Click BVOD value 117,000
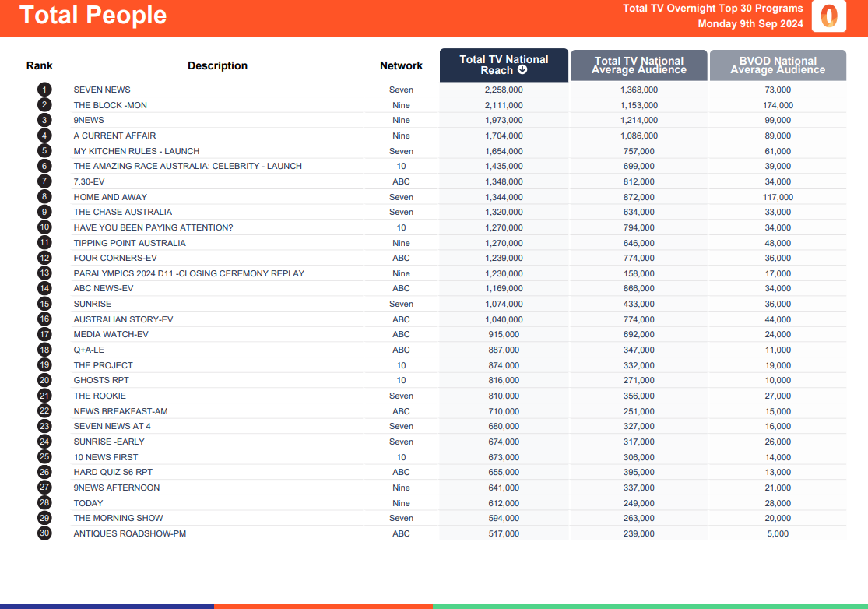 point(778,197)
